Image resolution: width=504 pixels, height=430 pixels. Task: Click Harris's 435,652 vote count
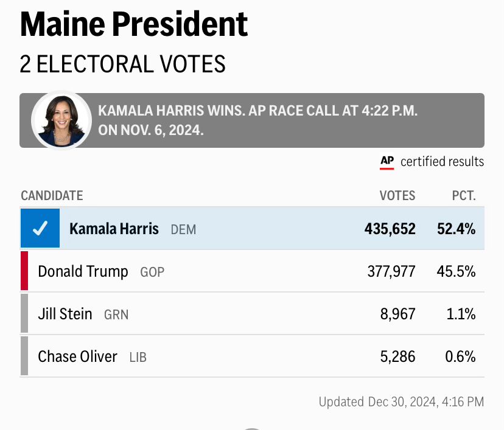390,229
